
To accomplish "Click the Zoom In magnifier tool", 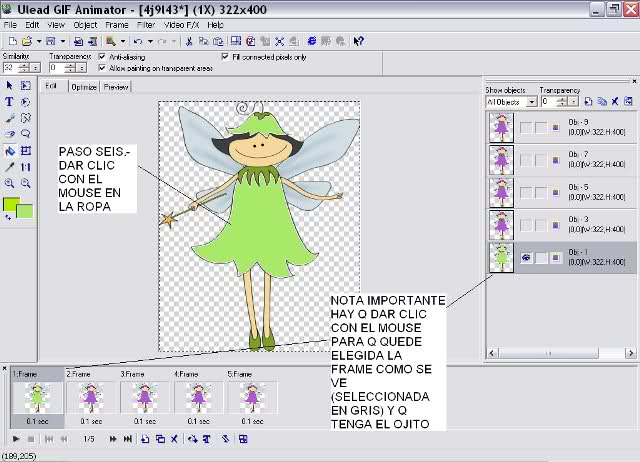I will [x=9, y=183].
